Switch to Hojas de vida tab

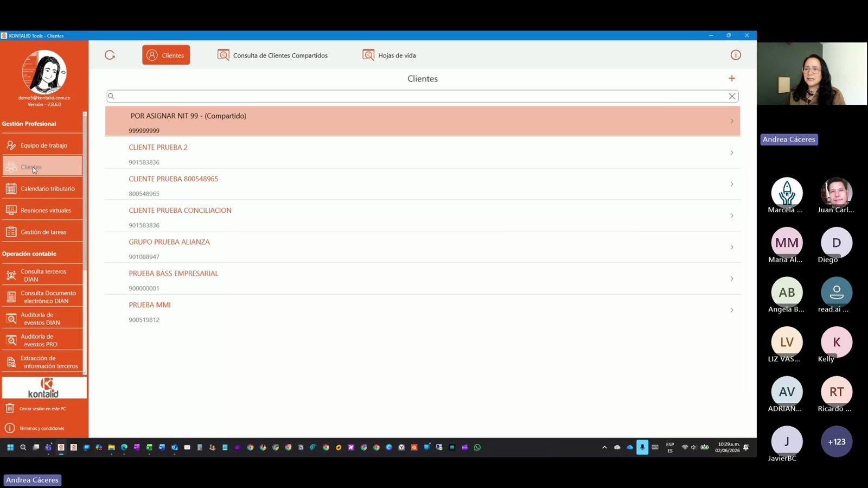pyautogui.click(x=390, y=55)
